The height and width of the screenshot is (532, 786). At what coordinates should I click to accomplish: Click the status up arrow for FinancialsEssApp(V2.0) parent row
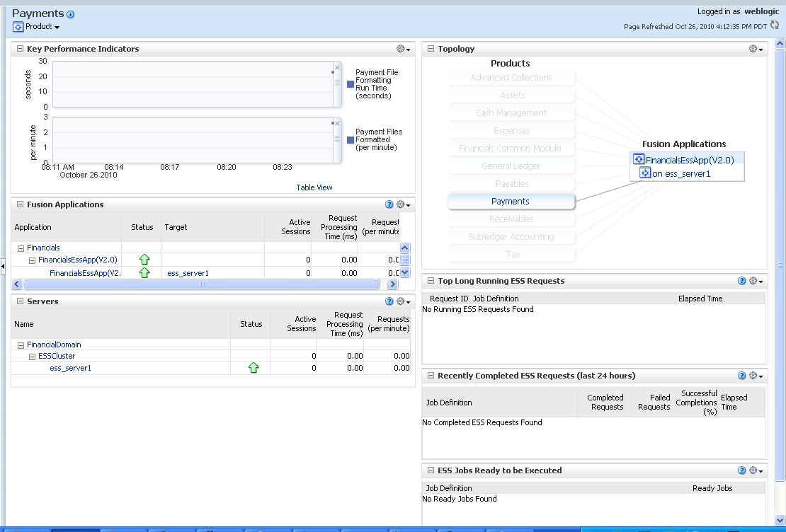tap(144, 260)
